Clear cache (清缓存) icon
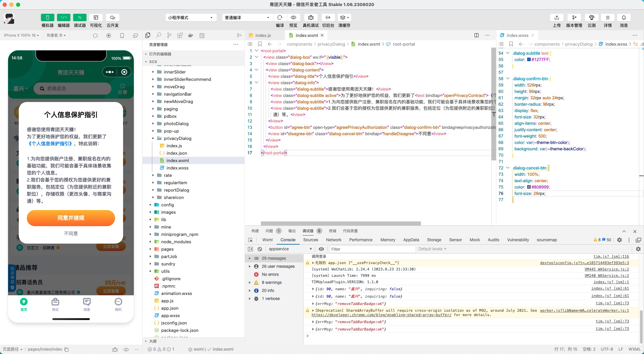This screenshot has height=354, width=644. point(344,17)
